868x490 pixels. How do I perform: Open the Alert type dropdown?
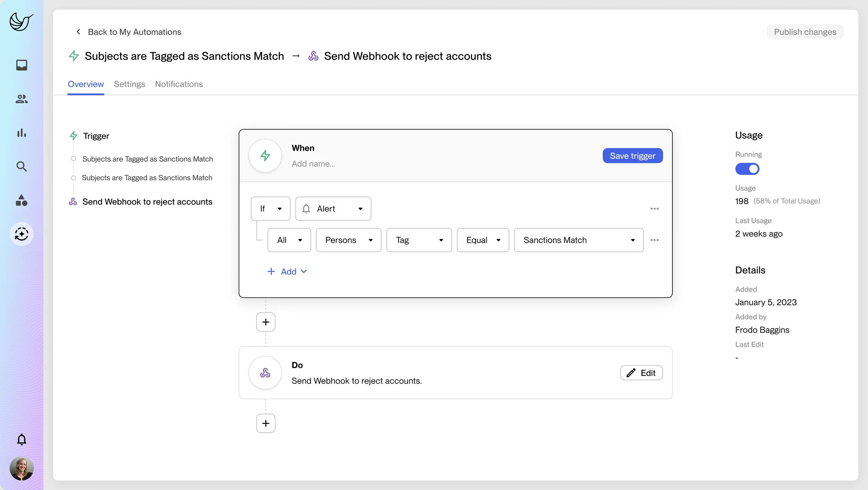(333, 208)
